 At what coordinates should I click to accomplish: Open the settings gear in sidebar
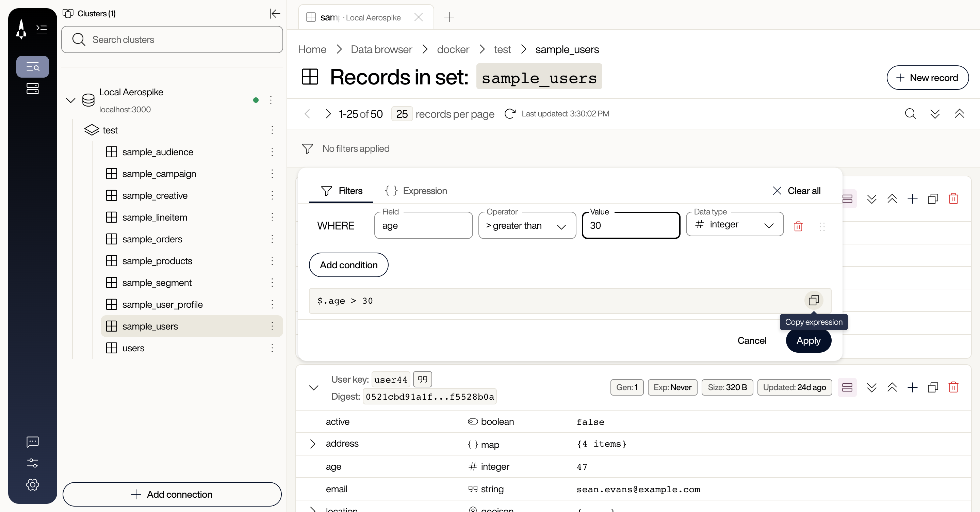(33, 484)
